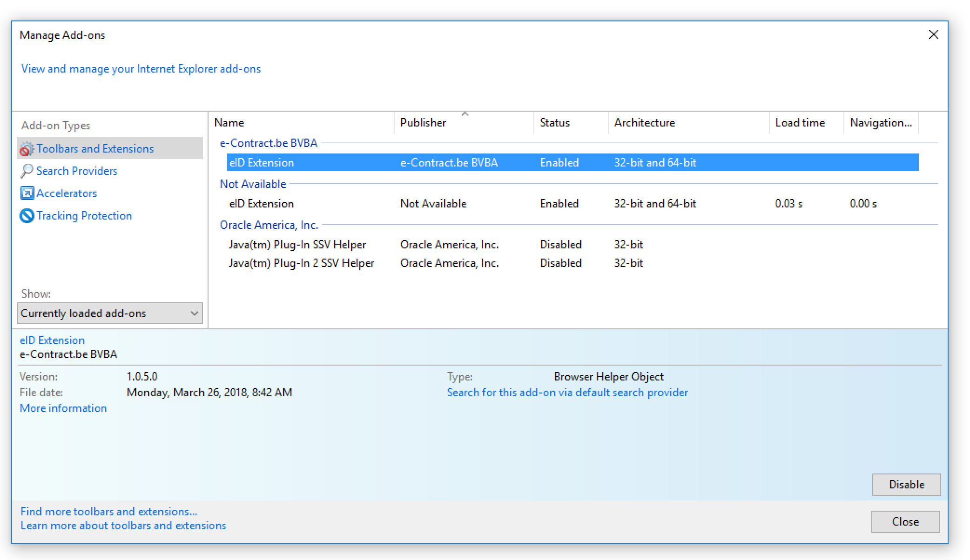Click View and manage your Internet Explorer add-ons
This screenshot has height=560, width=970.
coord(141,68)
